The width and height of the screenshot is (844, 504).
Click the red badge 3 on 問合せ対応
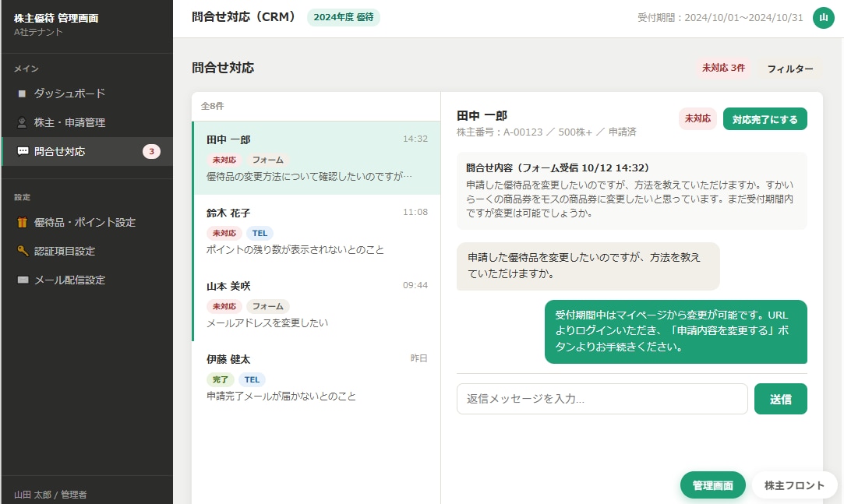click(151, 152)
